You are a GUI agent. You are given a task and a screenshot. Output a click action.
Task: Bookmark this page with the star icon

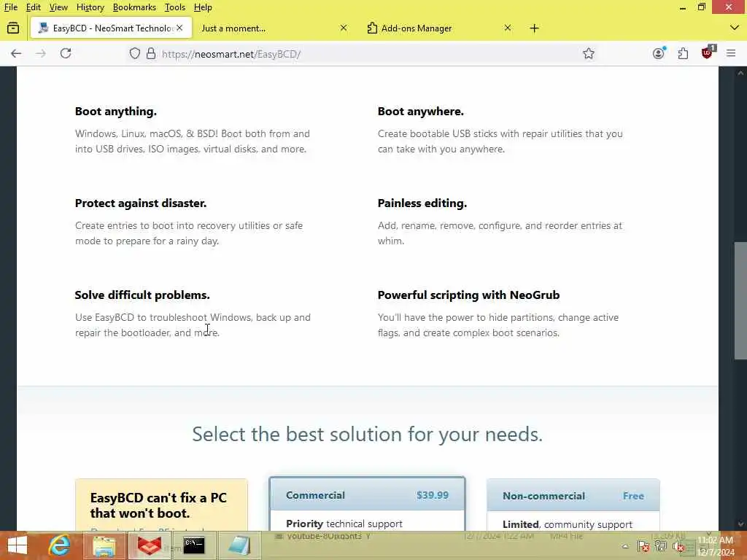click(589, 54)
